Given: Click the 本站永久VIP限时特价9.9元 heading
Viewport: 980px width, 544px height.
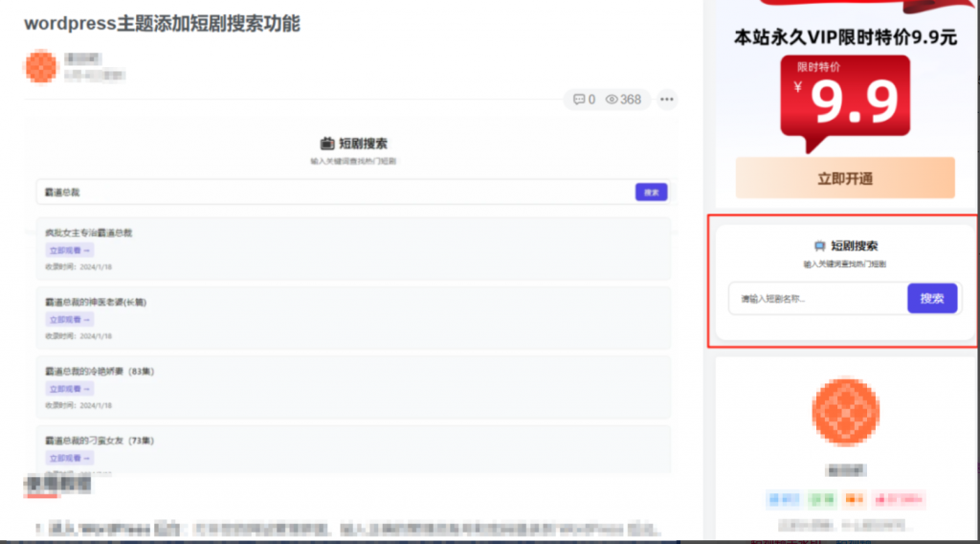Looking at the screenshot, I should pos(845,37).
